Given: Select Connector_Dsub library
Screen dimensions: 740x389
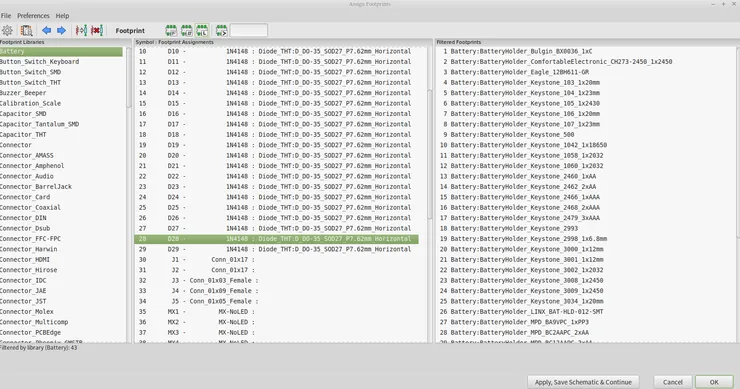Looking at the screenshot, I should 61,228.
